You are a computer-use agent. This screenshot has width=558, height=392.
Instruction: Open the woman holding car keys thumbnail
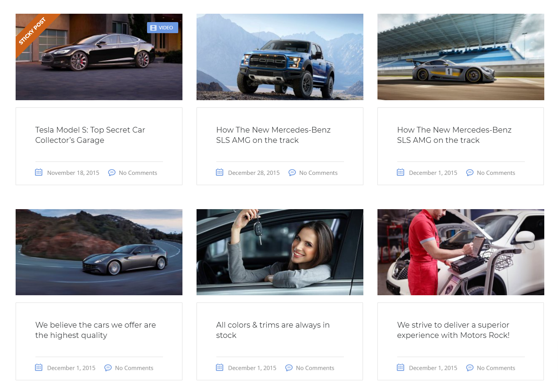280,252
